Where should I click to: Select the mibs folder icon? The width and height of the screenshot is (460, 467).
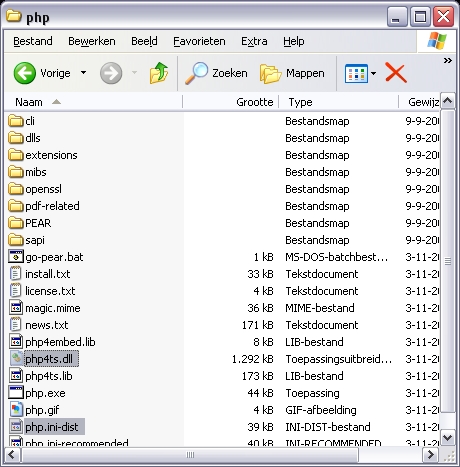tap(16, 172)
